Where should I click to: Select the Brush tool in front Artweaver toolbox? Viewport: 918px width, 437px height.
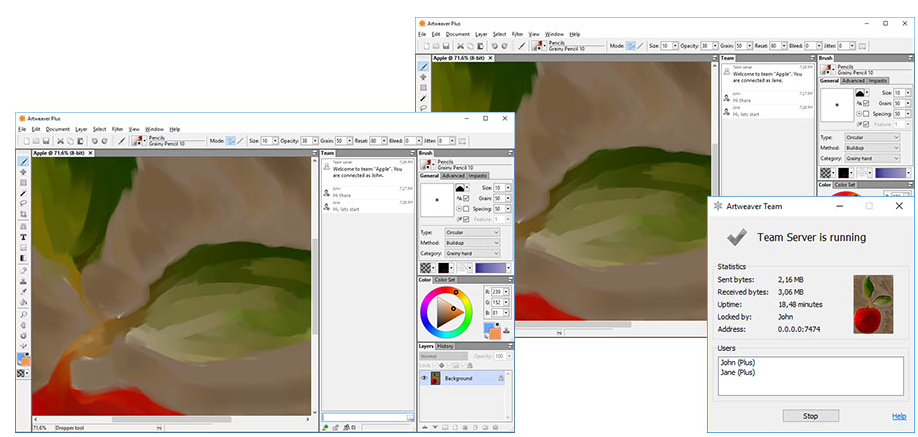point(24,162)
